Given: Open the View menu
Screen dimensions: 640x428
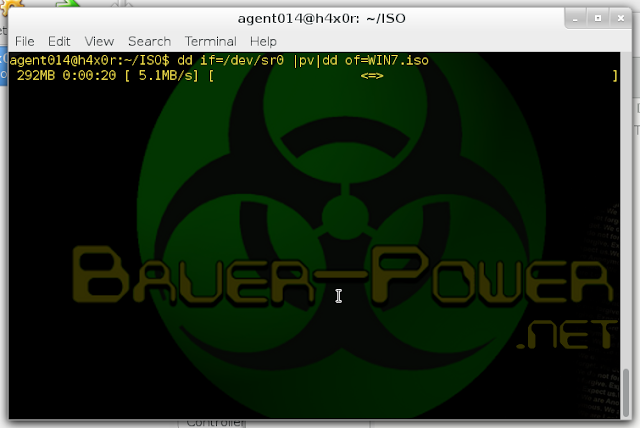Looking at the screenshot, I should (99, 41).
